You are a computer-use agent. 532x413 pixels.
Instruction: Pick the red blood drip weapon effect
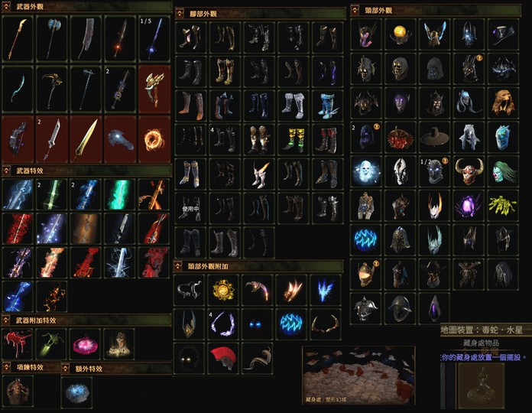(18, 343)
